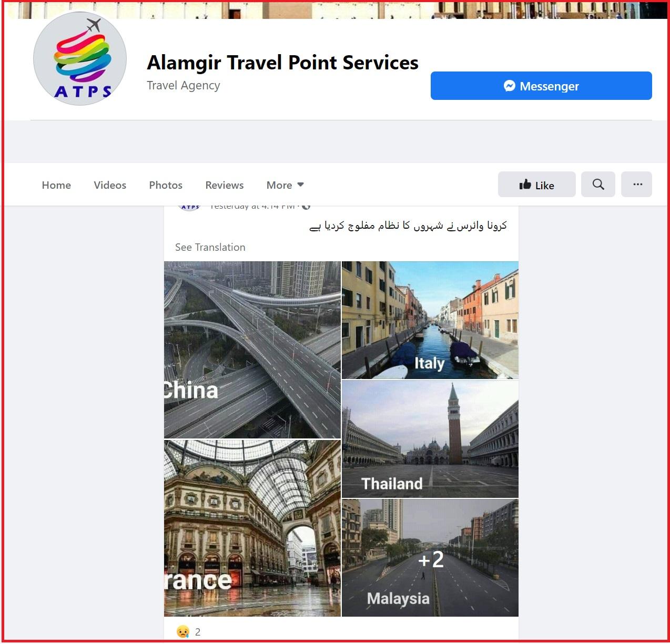Open the France gallery arcade photo
This screenshot has width=670, height=644.
[252, 528]
